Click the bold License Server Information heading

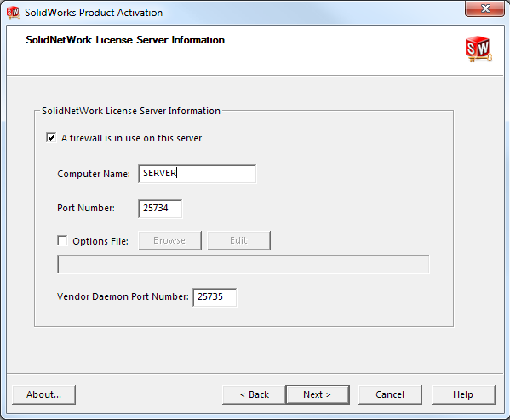(125, 40)
